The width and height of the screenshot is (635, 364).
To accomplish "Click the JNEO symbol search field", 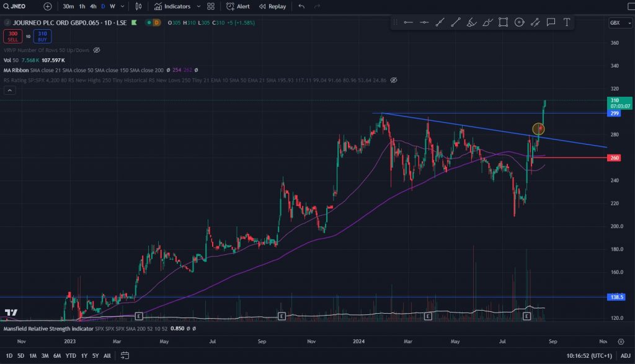I will 19,6.
